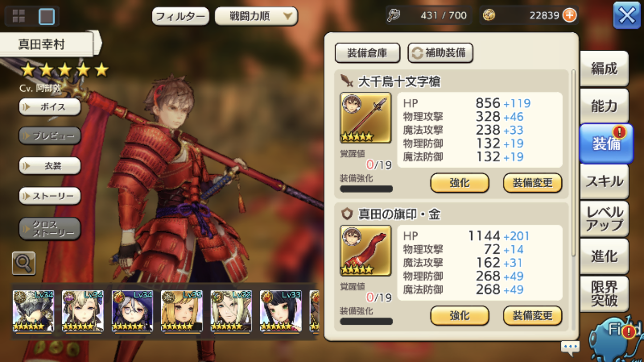Open the 装備倉庫 equipment storage

click(367, 53)
